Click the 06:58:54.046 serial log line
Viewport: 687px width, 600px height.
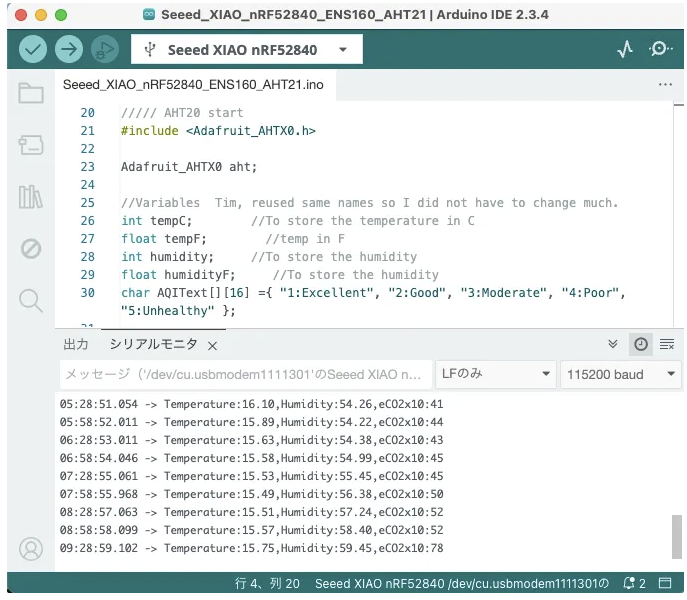[251, 458]
